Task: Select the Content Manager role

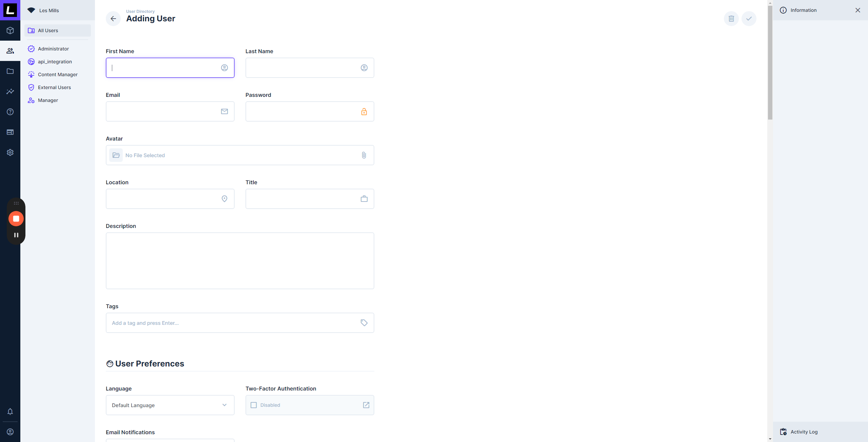Action: click(x=58, y=75)
